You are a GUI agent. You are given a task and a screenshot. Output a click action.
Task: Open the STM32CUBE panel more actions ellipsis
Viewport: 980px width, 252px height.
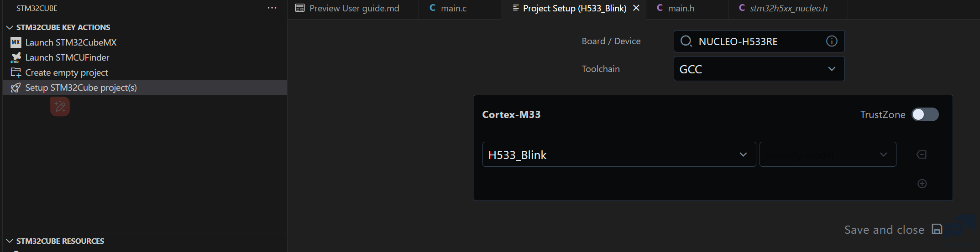(272, 8)
